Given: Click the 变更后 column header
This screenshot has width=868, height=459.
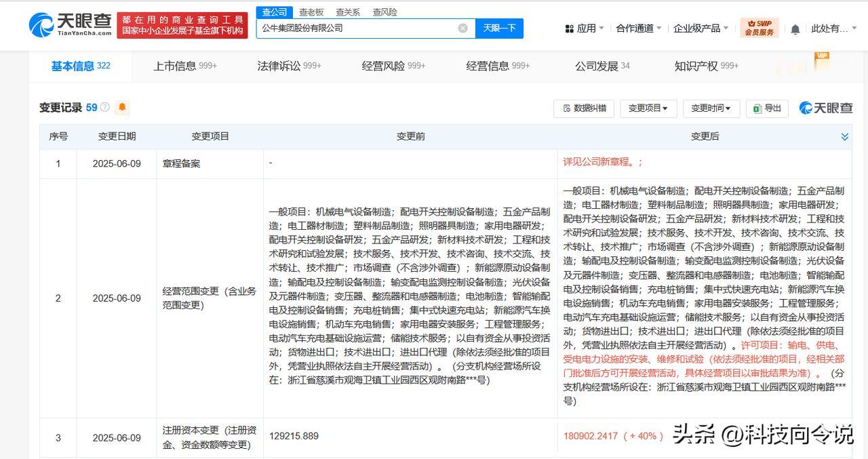Looking at the screenshot, I should (x=705, y=136).
